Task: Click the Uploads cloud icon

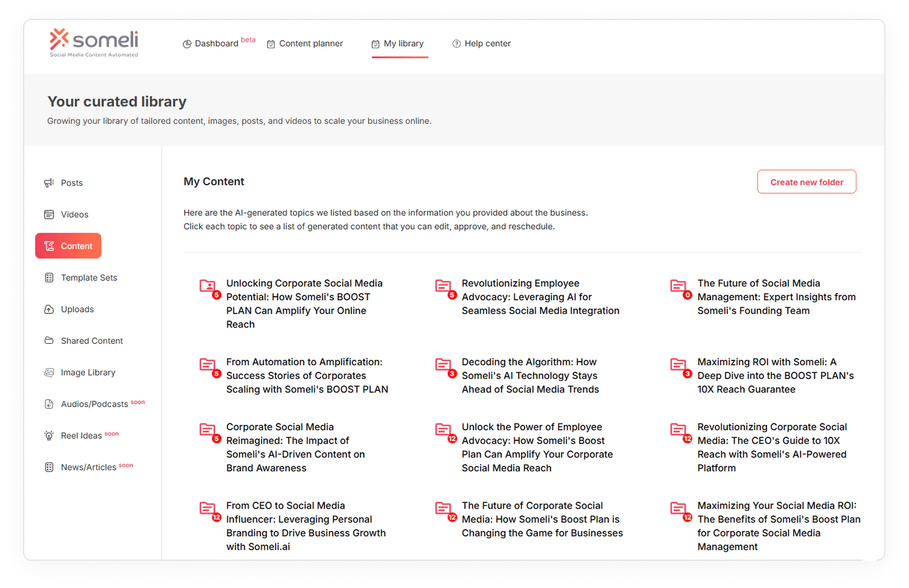Action: click(49, 309)
